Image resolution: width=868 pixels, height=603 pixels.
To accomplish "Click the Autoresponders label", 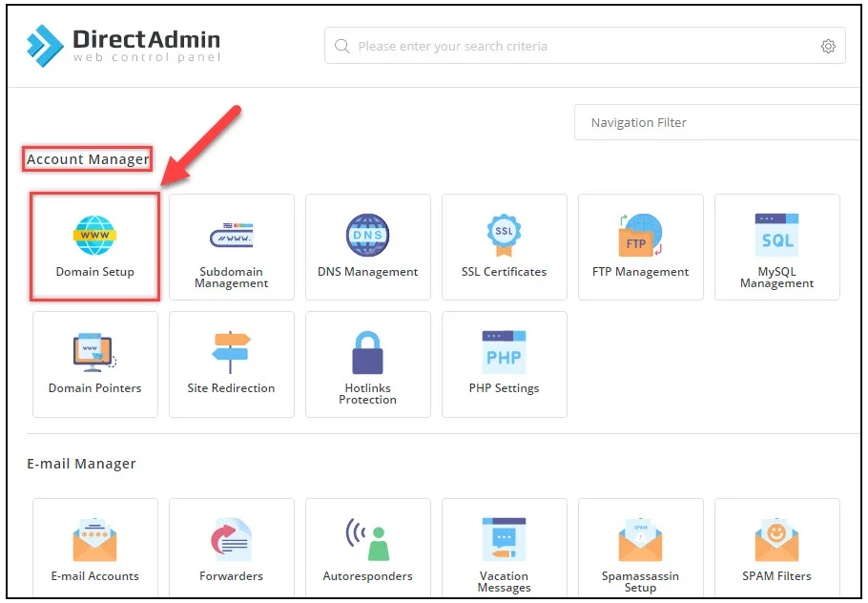I will point(367,576).
